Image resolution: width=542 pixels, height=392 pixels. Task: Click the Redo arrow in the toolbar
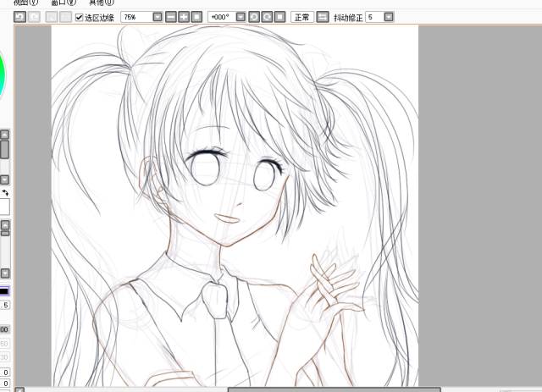pos(34,17)
